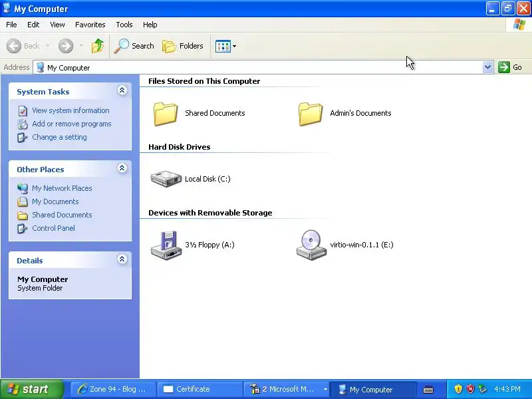Open the Edit menu

(33, 25)
